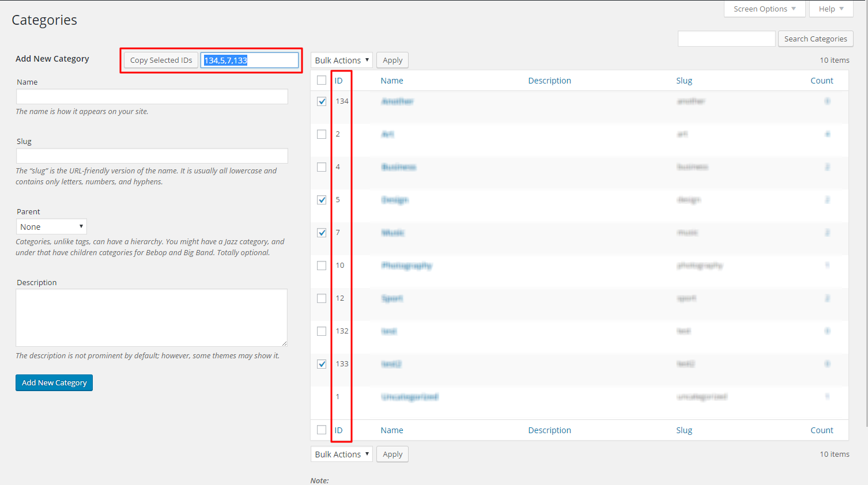This screenshot has height=485, width=868.
Task: Click the blue Add New Category button
Action: (54, 383)
